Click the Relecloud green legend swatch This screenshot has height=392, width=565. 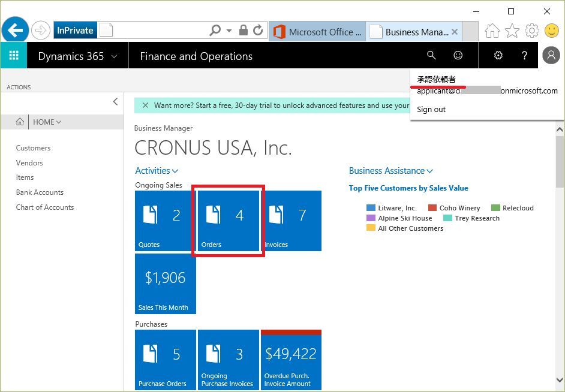pos(496,208)
